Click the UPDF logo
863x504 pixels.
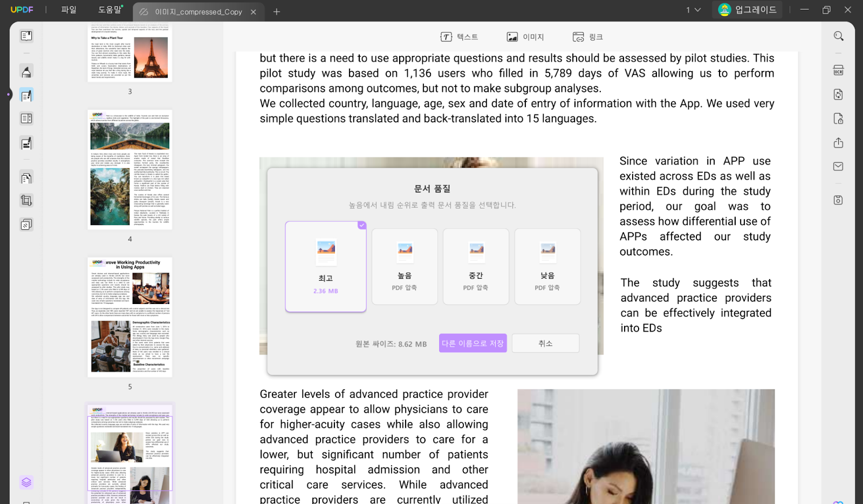click(x=22, y=10)
